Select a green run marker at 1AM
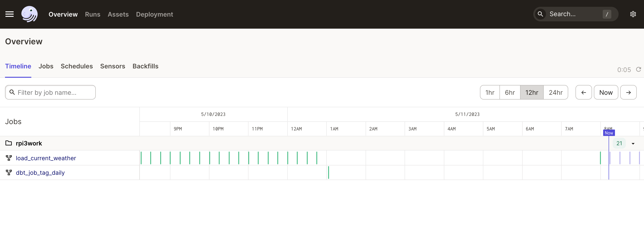Image resolution: width=644 pixels, height=240 pixels. point(329,172)
